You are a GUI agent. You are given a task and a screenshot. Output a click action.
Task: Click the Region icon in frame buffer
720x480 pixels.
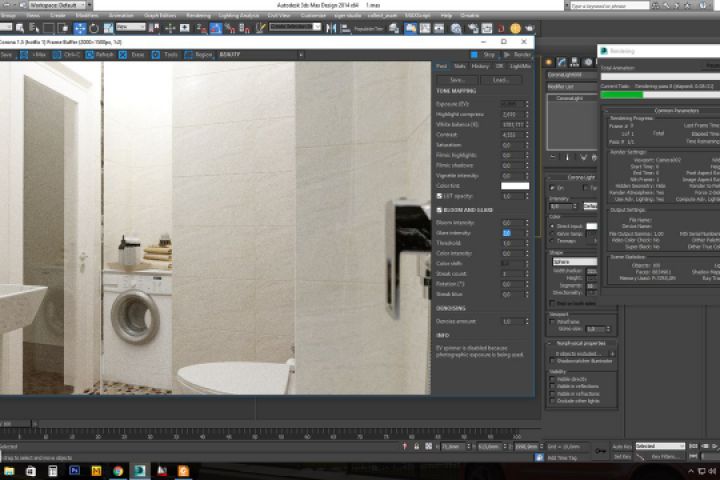(188, 55)
